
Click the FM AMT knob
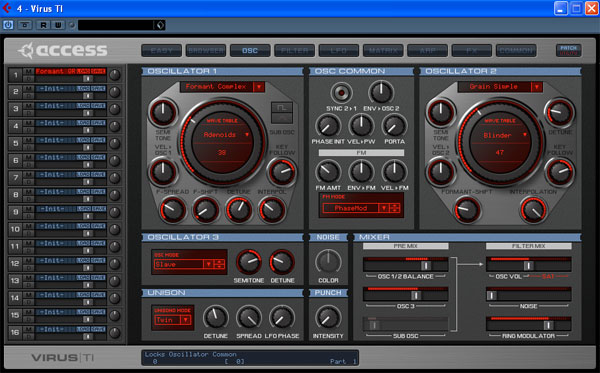(328, 171)
